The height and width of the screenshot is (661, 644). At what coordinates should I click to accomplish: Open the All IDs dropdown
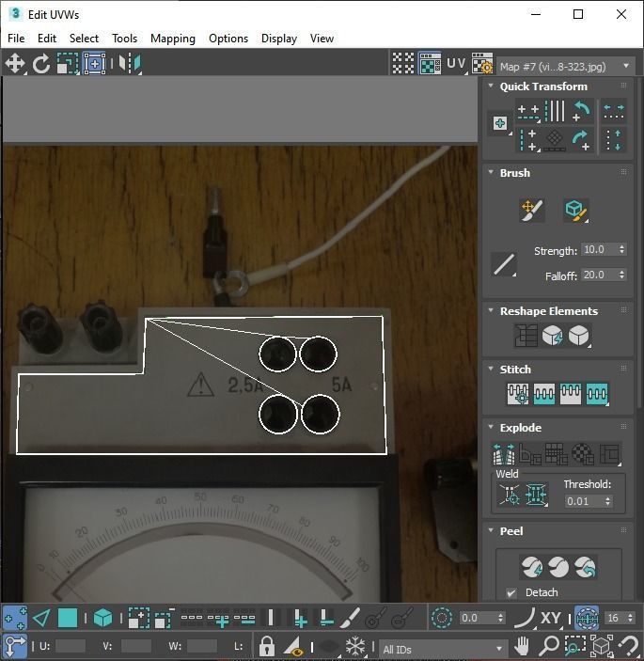443,649
